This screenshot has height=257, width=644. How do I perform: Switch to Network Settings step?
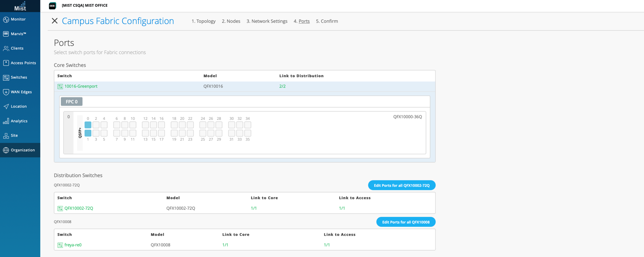pyautogui.click(x=267, y=21)
